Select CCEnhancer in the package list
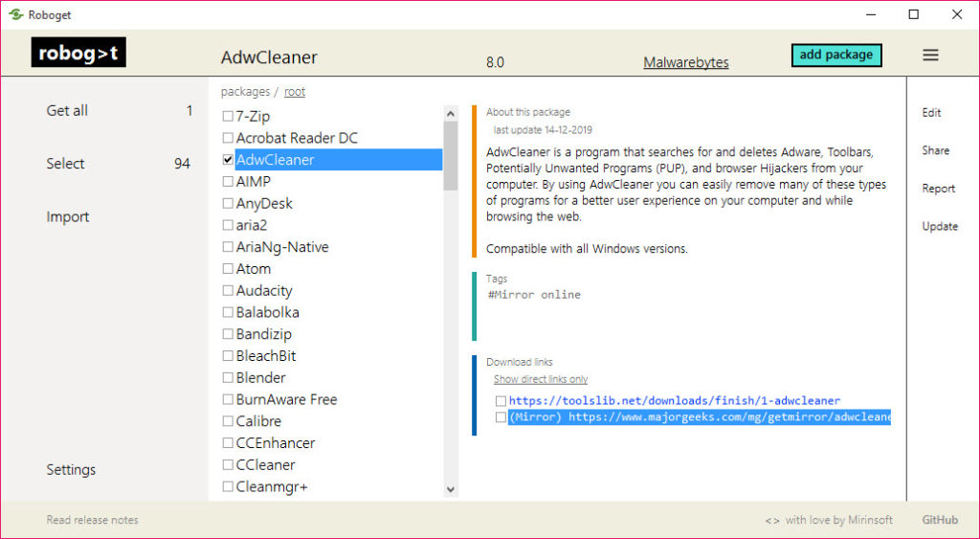Viewport: 980px width, 539px height. tap(275, 443)
